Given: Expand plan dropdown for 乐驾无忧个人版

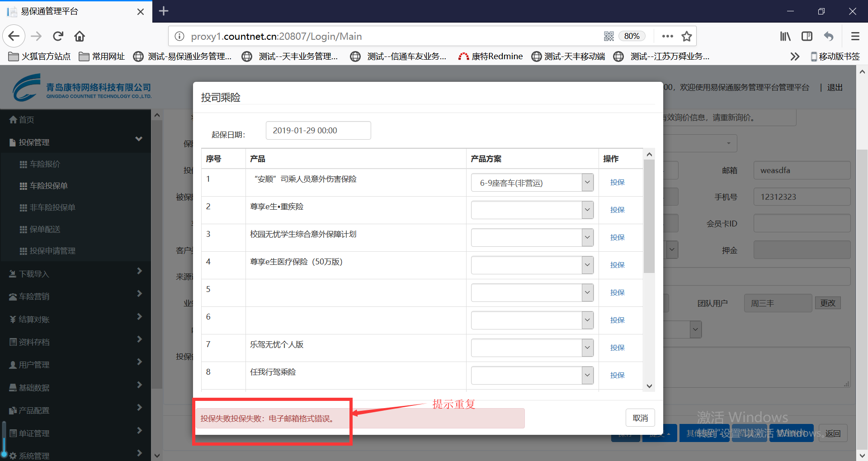Looking at the screenshot, I should (587, 348).
